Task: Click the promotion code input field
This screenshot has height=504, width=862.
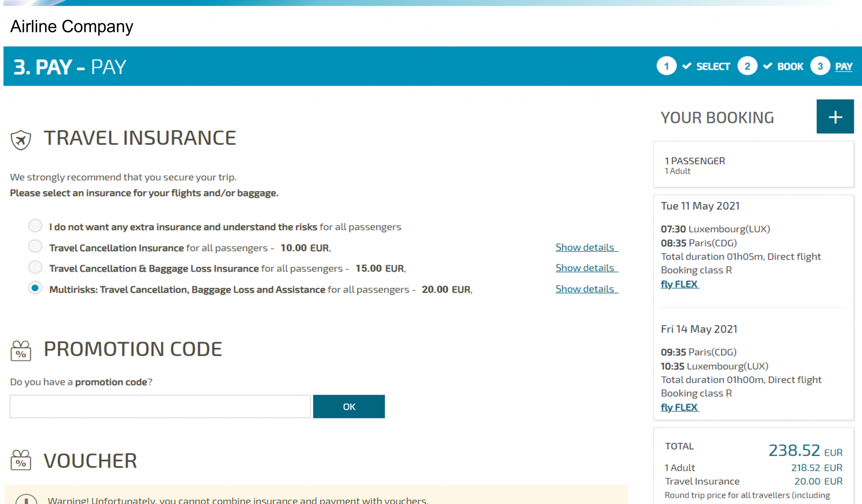Action: pyautogui.click(x=160, y=406)
